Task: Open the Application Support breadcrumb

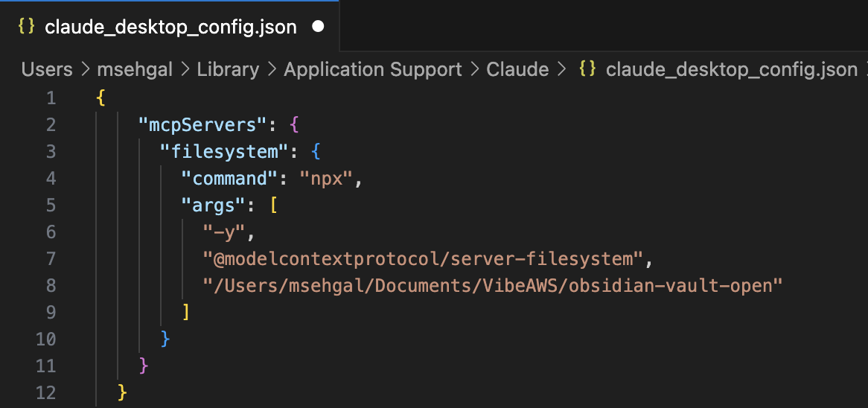Action: [x=373, y=70]
